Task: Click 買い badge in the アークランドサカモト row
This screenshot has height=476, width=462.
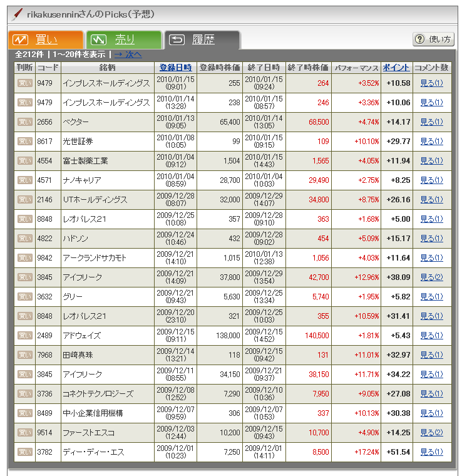Action: click(25, 258)
